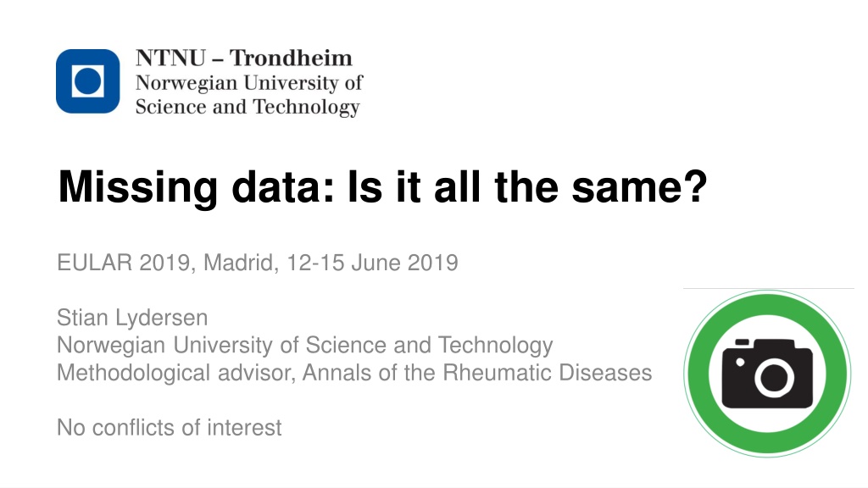Click the word 'same?' in the title

pyautogui.click(x=640, y=187)
